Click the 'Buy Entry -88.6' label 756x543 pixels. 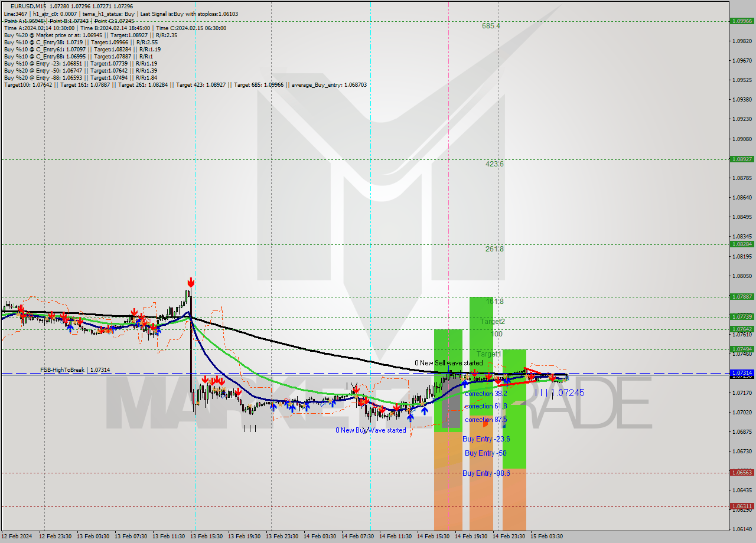[x=486, y=473]
